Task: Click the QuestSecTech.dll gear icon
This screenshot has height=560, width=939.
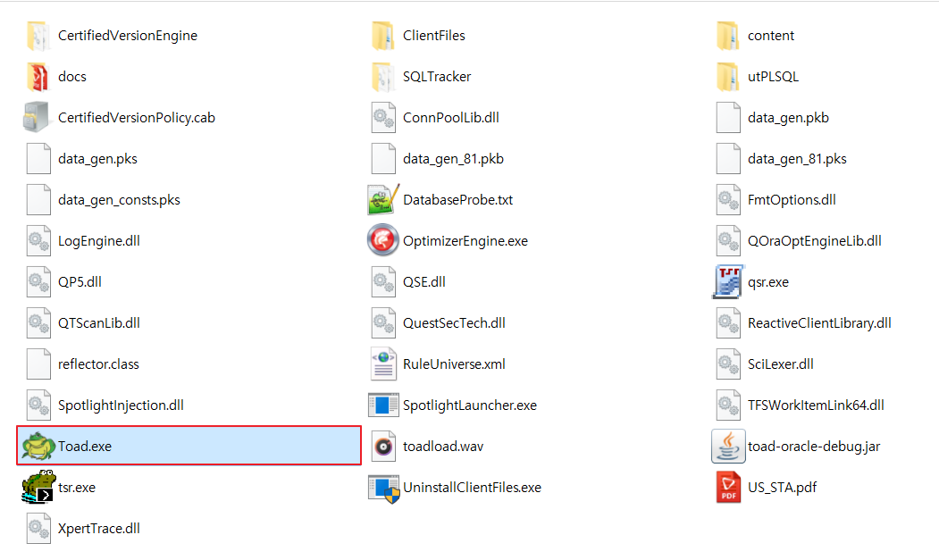Action: click(383, 322)
